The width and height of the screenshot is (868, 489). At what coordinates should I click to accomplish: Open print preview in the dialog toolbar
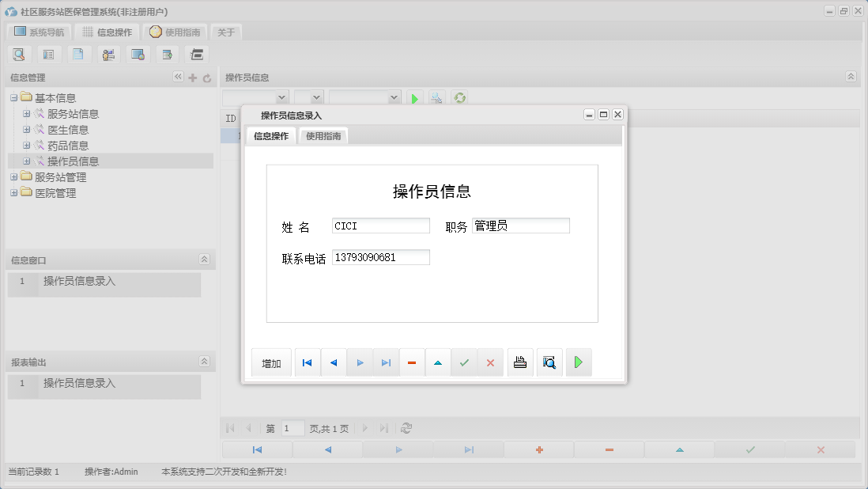point(549,362)
